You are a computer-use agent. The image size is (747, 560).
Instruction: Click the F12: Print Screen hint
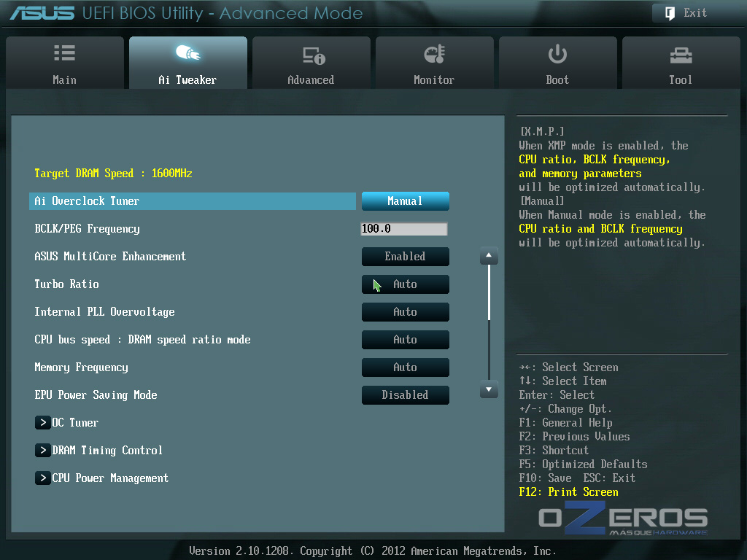(x=568, y=492)
